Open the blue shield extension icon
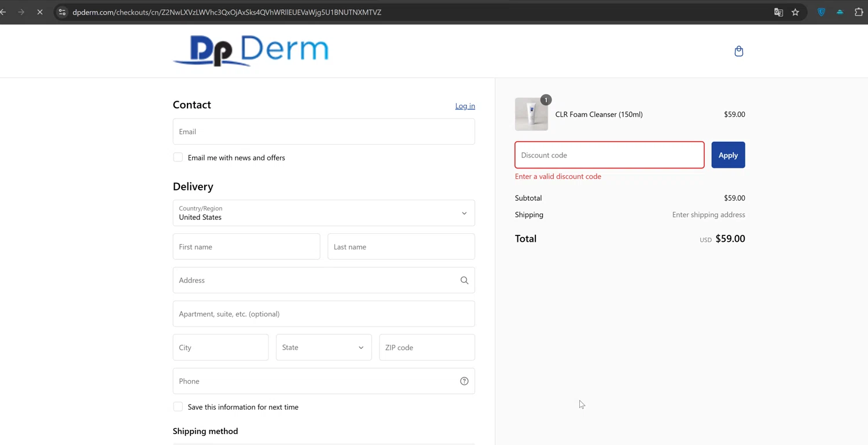 [821, 12]
